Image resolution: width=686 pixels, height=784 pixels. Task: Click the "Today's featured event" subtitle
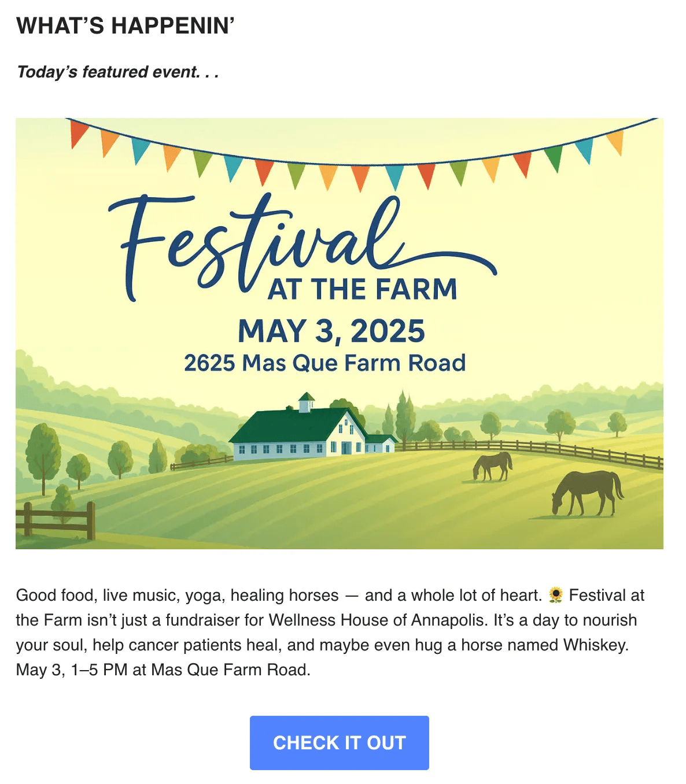pyautogui.click(x=118, y=72)
